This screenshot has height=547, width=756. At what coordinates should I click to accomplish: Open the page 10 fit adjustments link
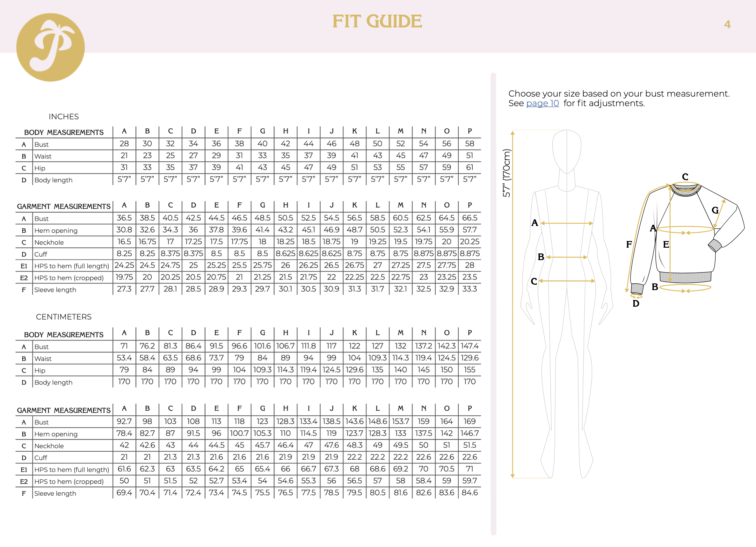[542, 103]
